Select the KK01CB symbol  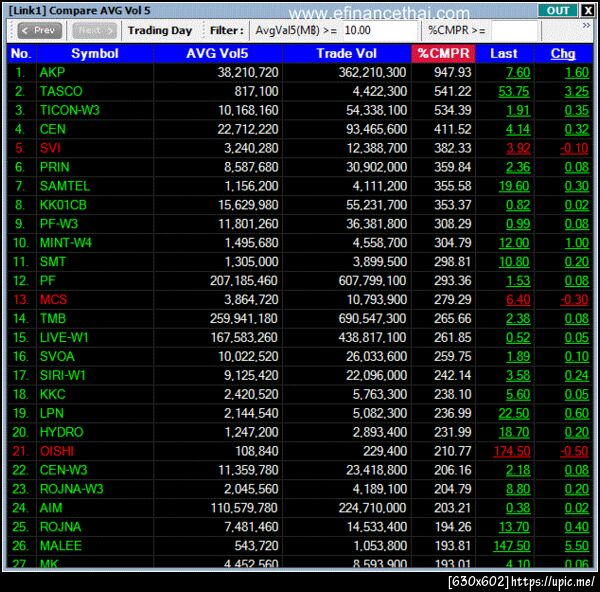point(63,205)
